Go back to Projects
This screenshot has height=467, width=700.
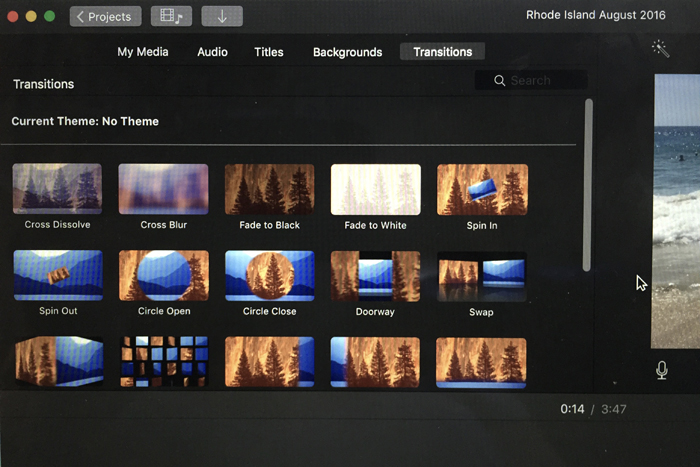pos(105,16)
